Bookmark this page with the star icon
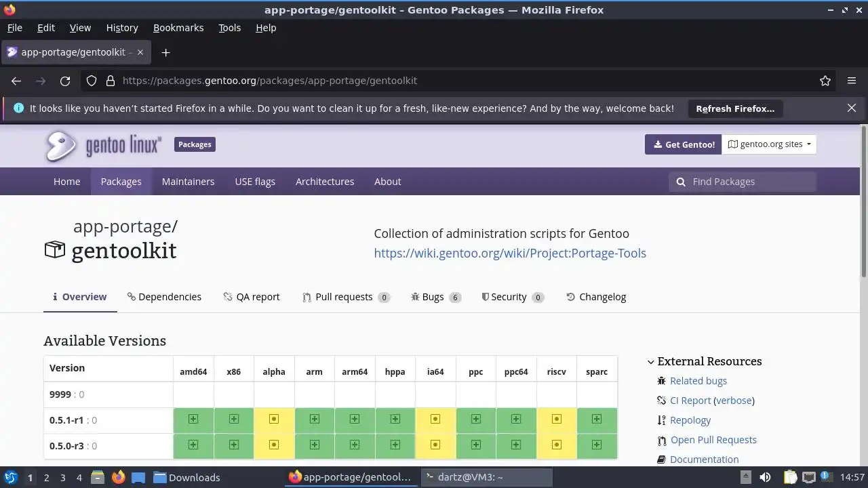 tap(825, 81)
